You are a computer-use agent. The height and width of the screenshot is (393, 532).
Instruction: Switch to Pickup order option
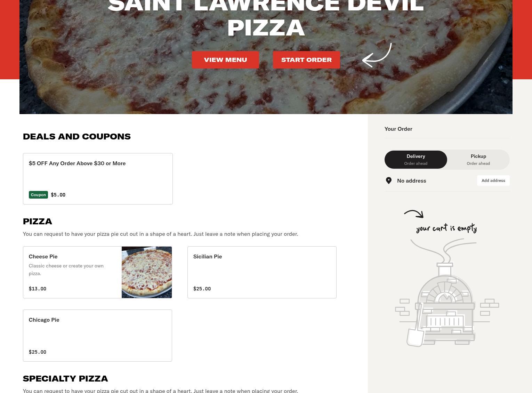click(x=478, y=160)
